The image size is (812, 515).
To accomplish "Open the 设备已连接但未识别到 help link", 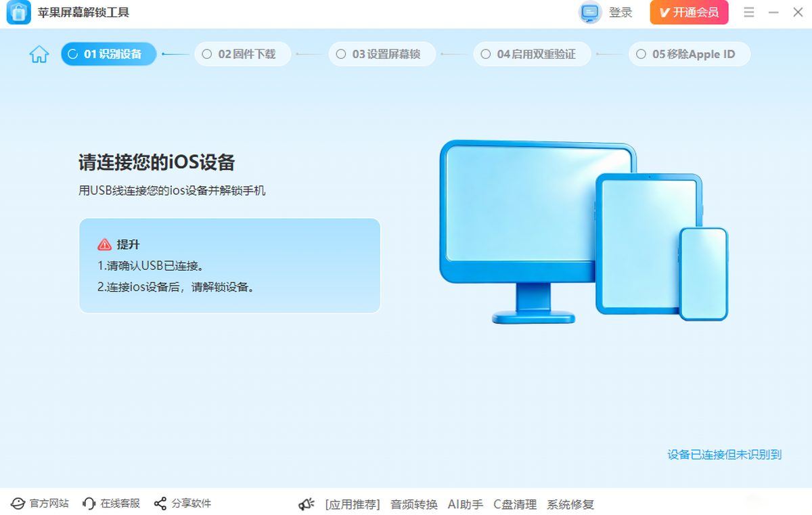I will coord(725,455).
